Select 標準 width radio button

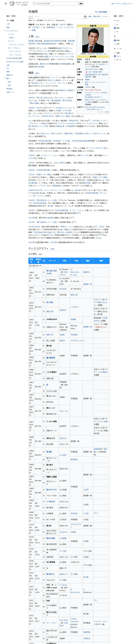(x=115, y=40)
